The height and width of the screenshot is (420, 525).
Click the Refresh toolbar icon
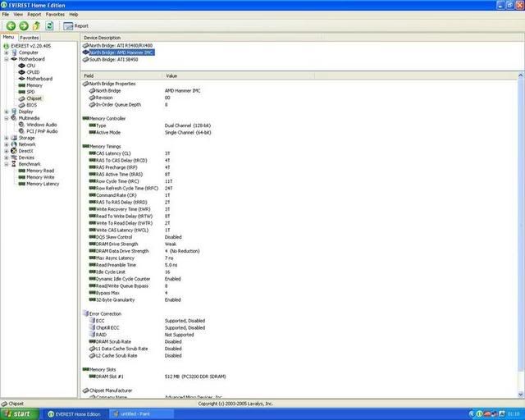pos(50,26)
